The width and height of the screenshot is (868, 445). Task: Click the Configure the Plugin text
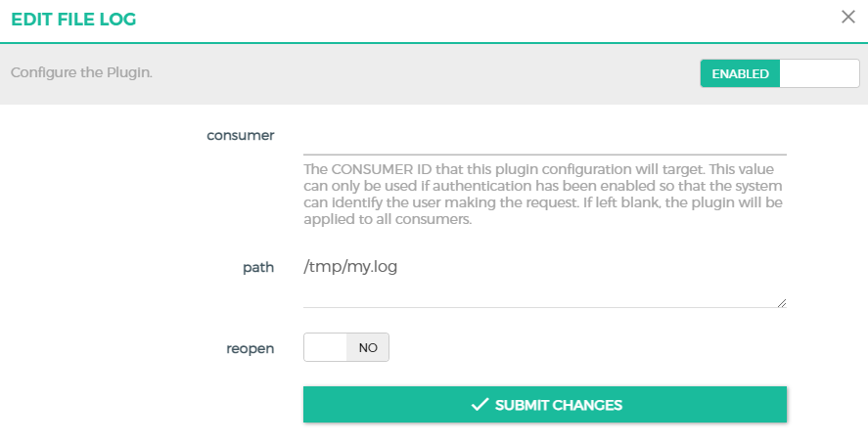coord(81,73)
